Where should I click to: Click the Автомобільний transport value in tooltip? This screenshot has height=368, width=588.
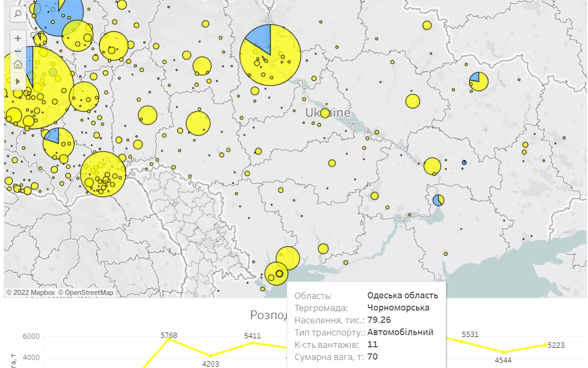(x=400, y=332)
